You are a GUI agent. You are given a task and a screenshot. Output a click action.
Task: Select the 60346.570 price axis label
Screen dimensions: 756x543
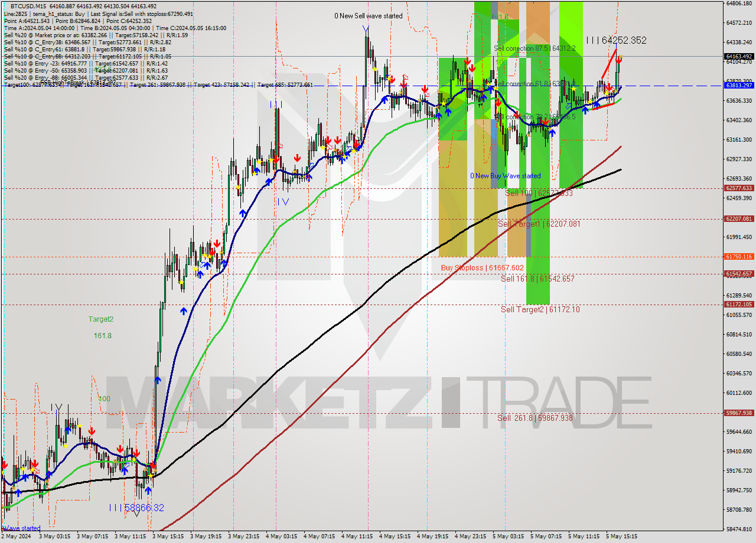(739, 374)
